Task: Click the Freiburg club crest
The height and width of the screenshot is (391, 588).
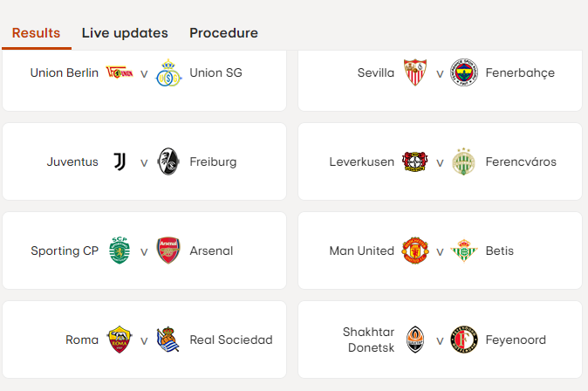Action: click(168, 162)
